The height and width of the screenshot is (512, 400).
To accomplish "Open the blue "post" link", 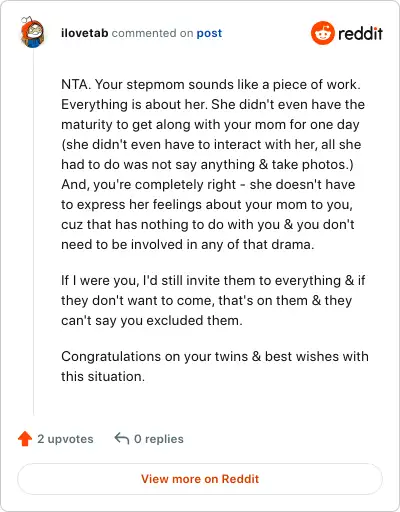I will (209, 33).
